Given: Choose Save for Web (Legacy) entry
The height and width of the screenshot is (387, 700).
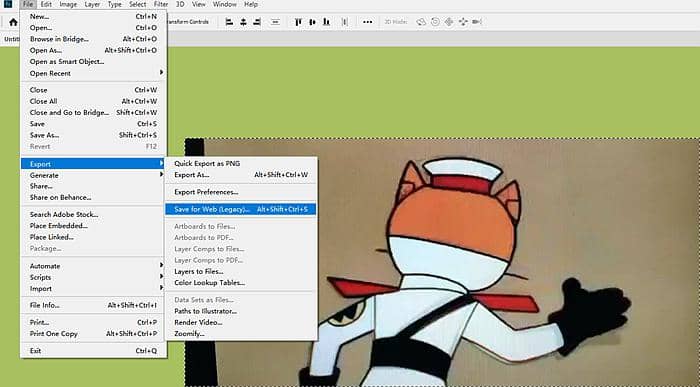Looking at the screenshot, I should (x=241, y=209).
